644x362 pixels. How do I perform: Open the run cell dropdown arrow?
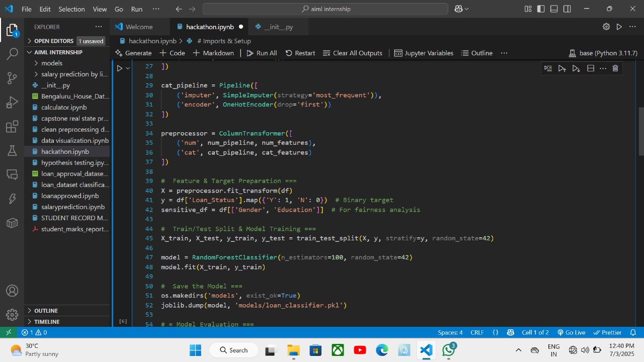pos(128,68)
